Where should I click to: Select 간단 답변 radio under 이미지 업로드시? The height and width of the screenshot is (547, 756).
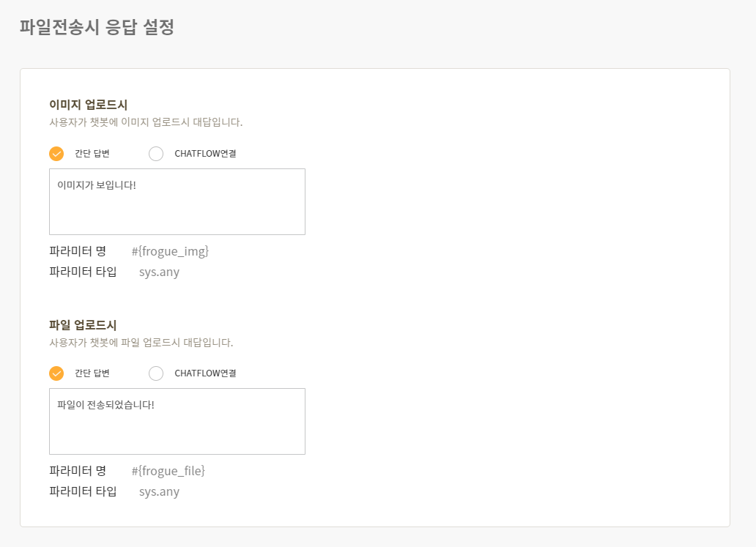(56, 154)
